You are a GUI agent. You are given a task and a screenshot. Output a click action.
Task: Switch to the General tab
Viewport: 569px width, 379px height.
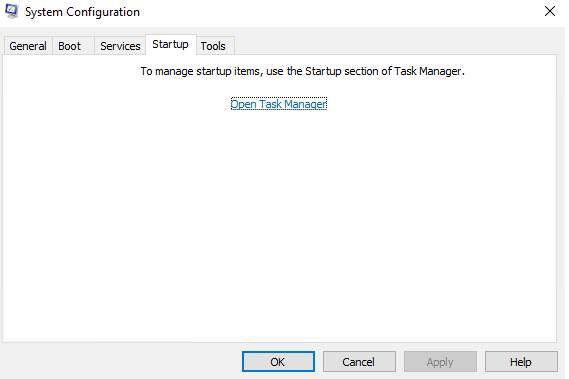coord(28,46)
